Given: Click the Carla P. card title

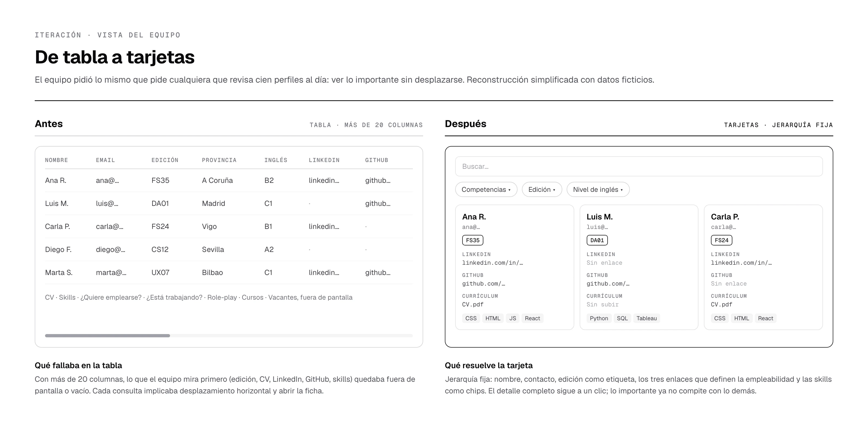Looking at the screenshot, I should [x=725, y=217].
